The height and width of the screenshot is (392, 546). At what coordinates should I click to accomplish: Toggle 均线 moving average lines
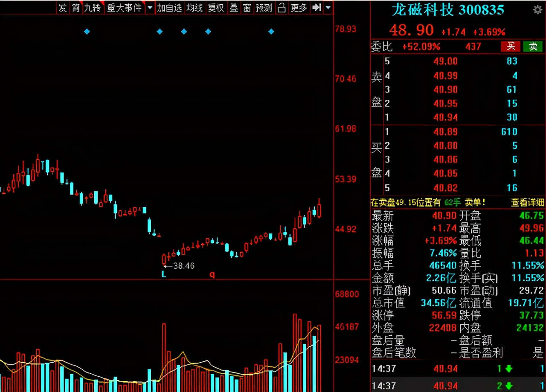tap(195, 8)
